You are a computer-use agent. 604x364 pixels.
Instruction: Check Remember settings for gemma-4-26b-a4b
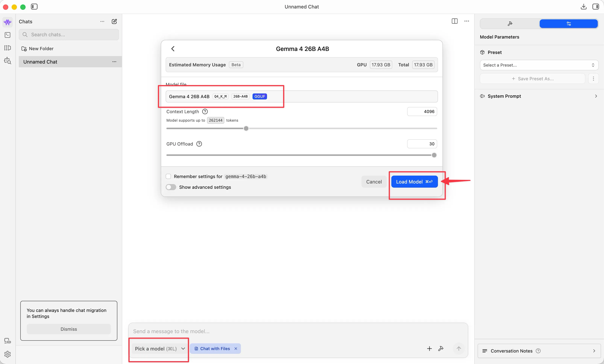coord(168,177)
